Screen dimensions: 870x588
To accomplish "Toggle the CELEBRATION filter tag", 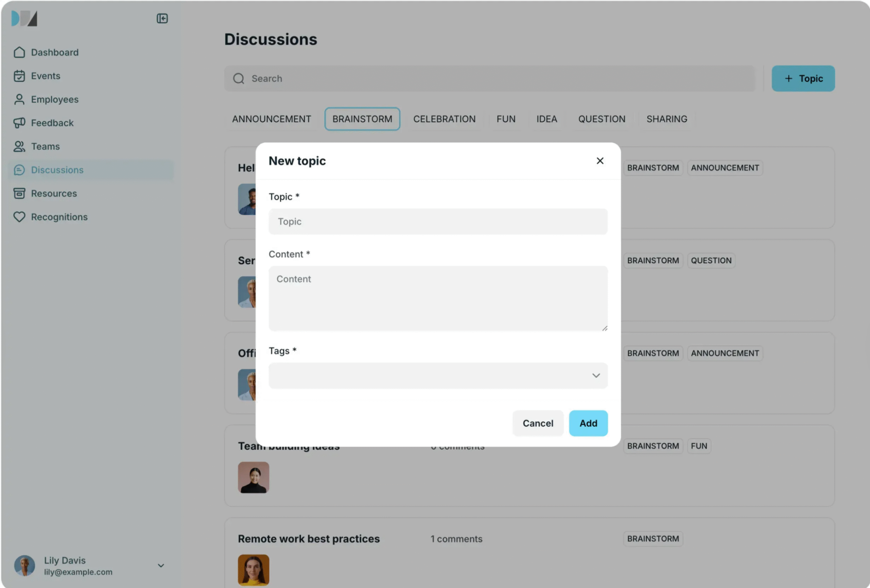I will pos(444,119).
